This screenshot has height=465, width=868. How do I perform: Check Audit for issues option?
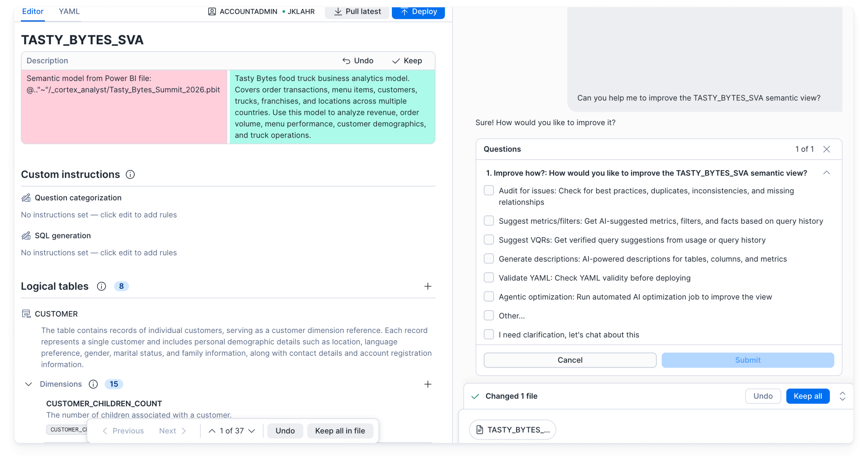(489, 190)
